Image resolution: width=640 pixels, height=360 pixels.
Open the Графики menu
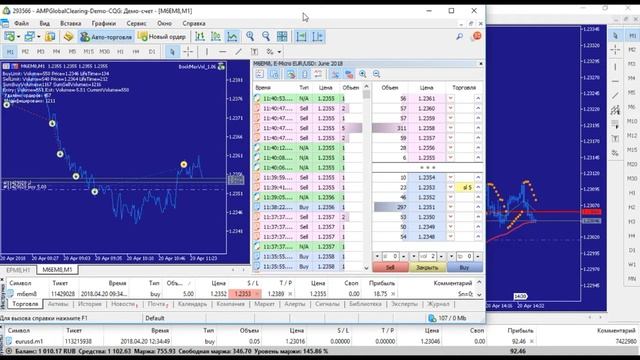[x=104, y=24]
